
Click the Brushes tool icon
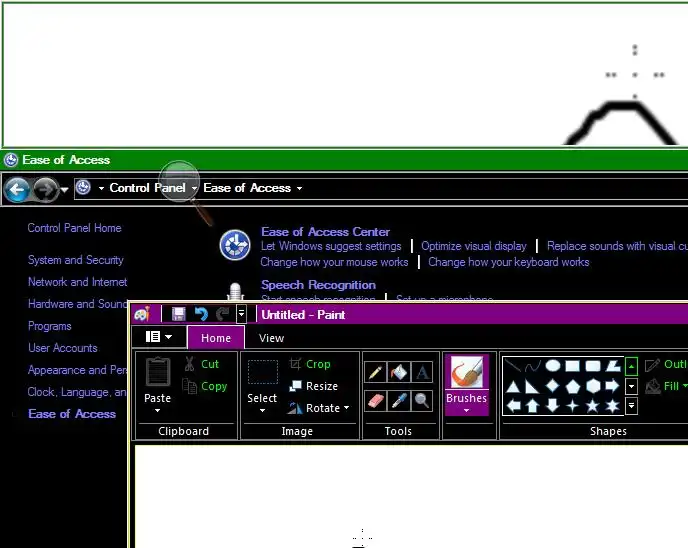466,372
